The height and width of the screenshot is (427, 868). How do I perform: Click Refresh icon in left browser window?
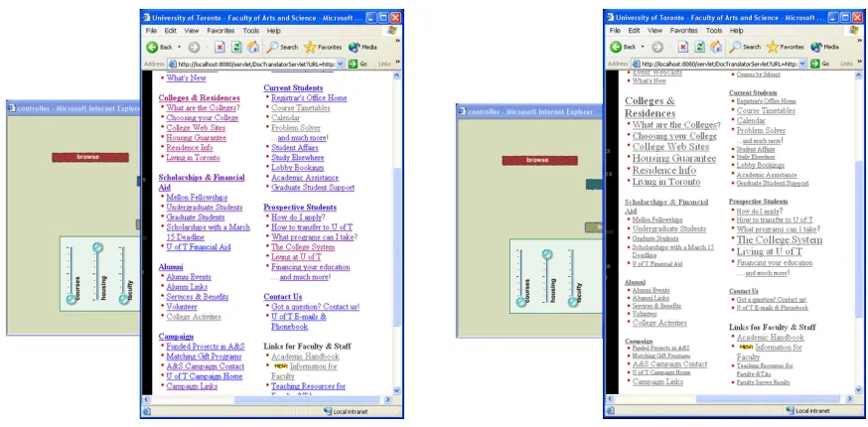pos(236,47)
